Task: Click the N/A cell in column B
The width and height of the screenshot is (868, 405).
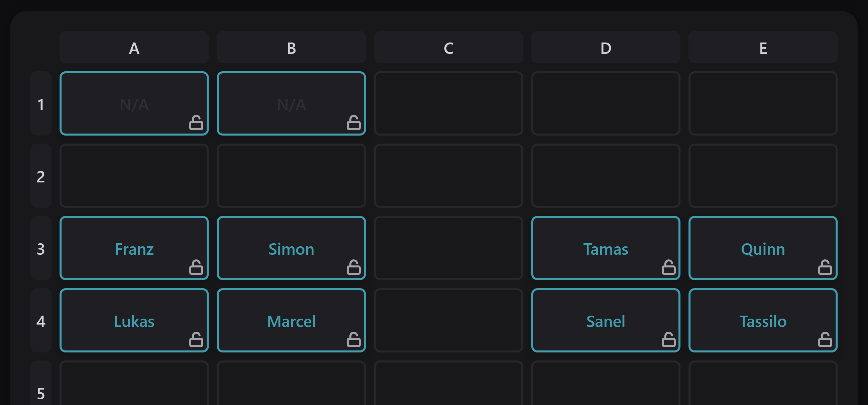Action: [x=291, y=103]
